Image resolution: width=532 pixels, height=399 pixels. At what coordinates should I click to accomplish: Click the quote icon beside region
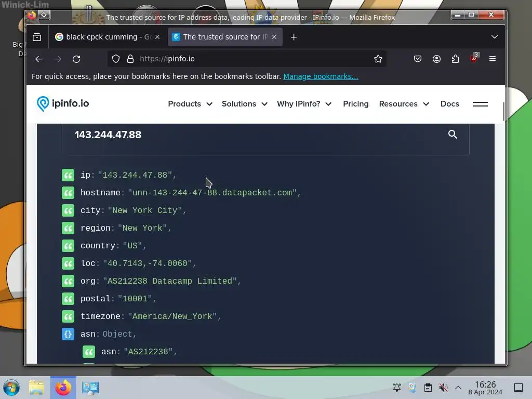point(68,228)
